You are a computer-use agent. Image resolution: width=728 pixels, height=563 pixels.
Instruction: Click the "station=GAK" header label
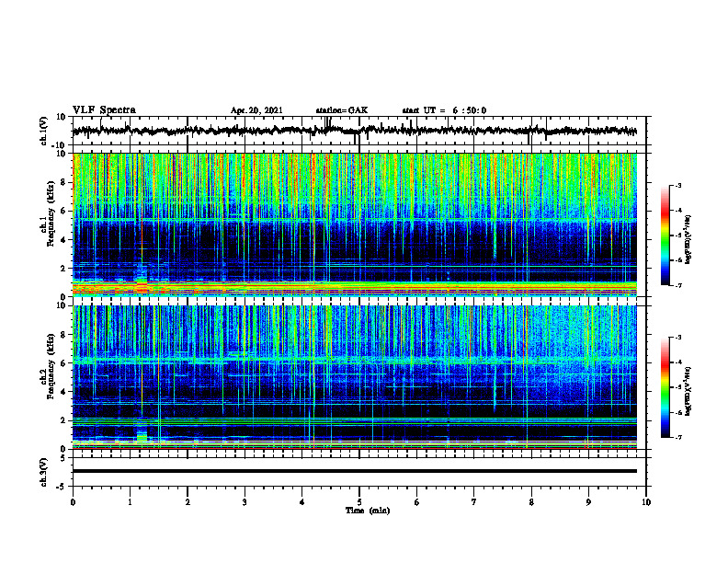(x=342, y=110)
